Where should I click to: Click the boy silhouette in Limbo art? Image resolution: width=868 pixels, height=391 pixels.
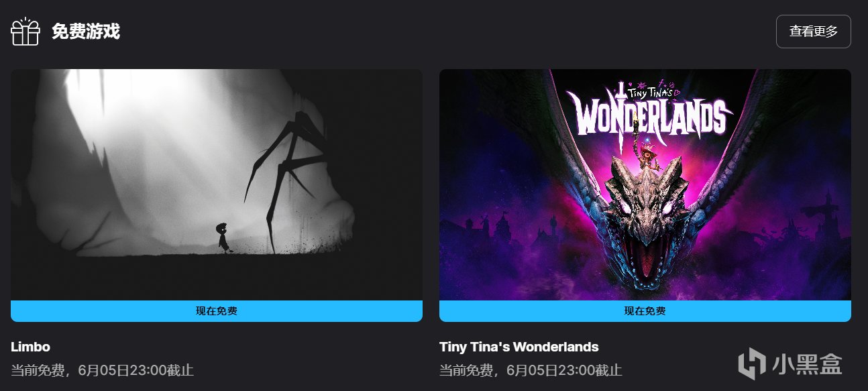[223, 238]
